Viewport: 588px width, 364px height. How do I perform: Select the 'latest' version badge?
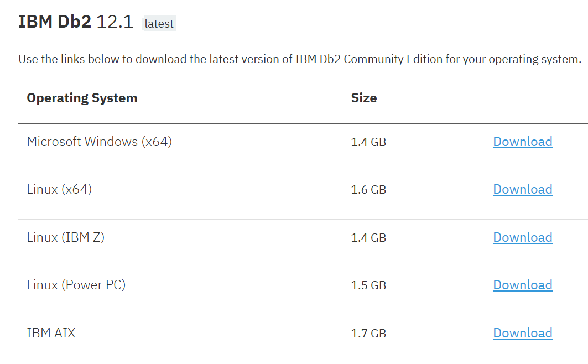(159, 24)
